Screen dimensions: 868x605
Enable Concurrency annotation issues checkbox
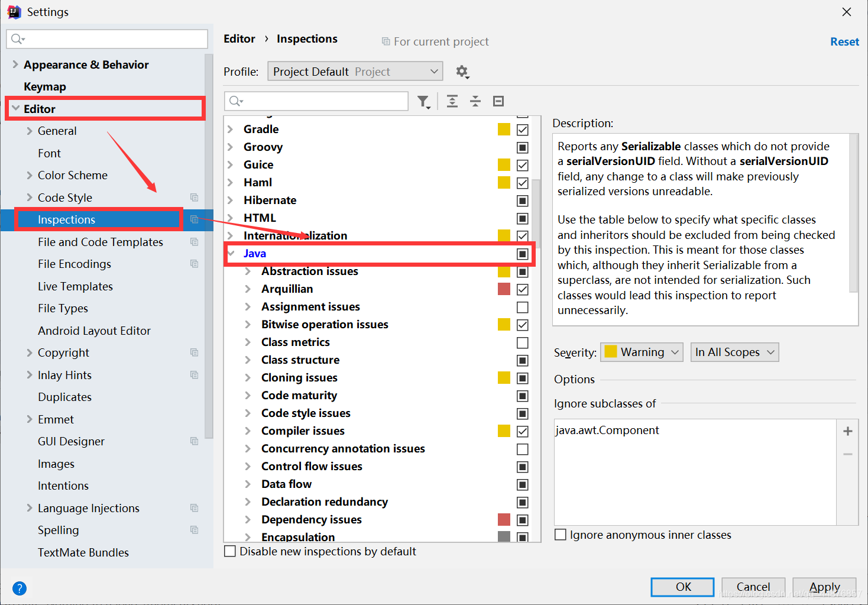pos(523,449)
